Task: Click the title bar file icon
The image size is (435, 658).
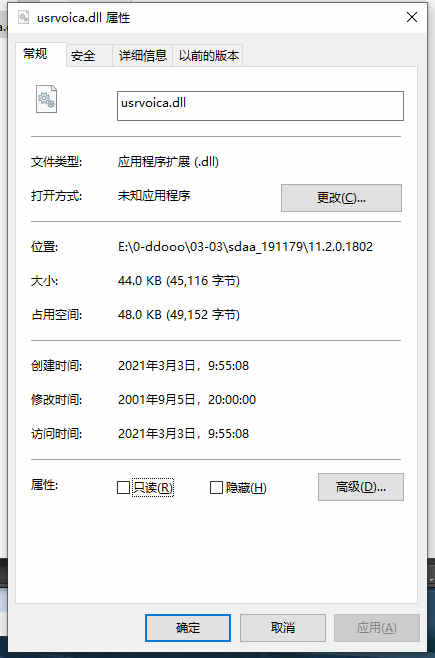Action: (x=23, y=17)
